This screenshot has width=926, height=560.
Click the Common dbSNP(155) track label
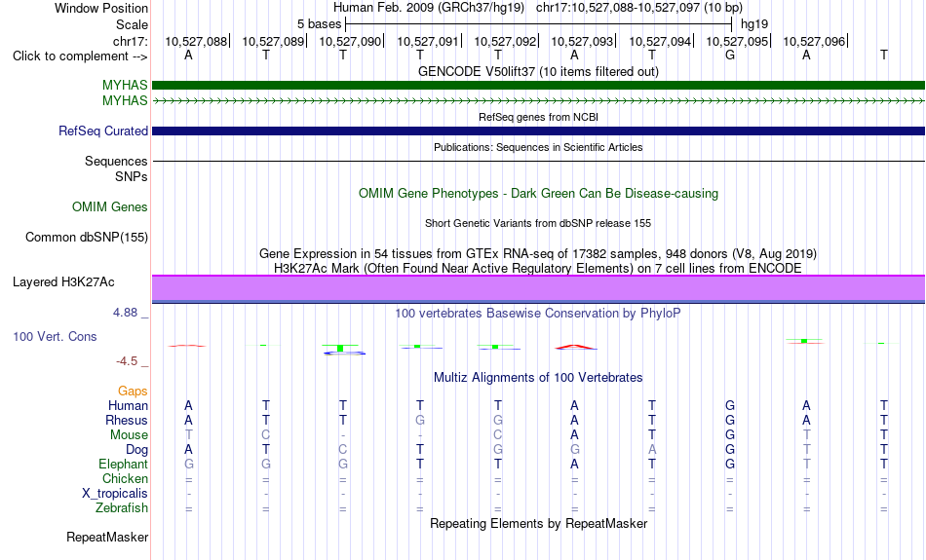point(86,238)
